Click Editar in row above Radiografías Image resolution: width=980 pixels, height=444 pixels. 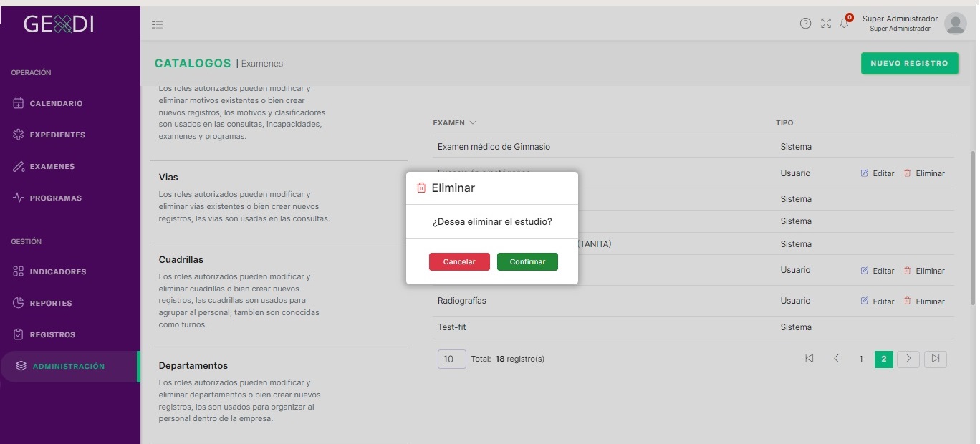(x=878, y=271)
